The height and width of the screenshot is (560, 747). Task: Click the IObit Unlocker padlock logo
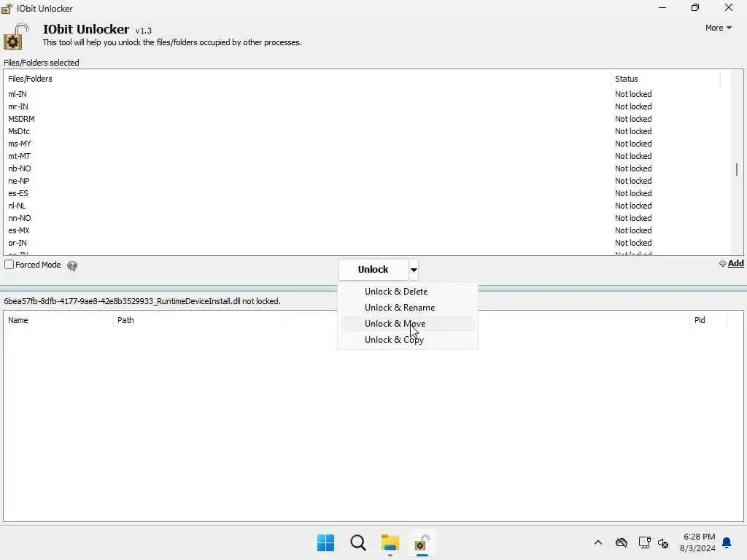pyautogui.click(x=16, y=36)
